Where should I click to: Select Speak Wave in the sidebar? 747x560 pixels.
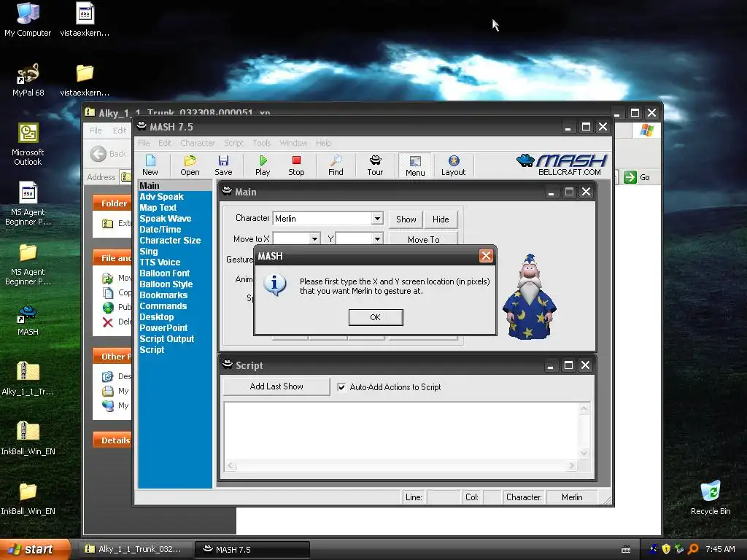(166, 219)
